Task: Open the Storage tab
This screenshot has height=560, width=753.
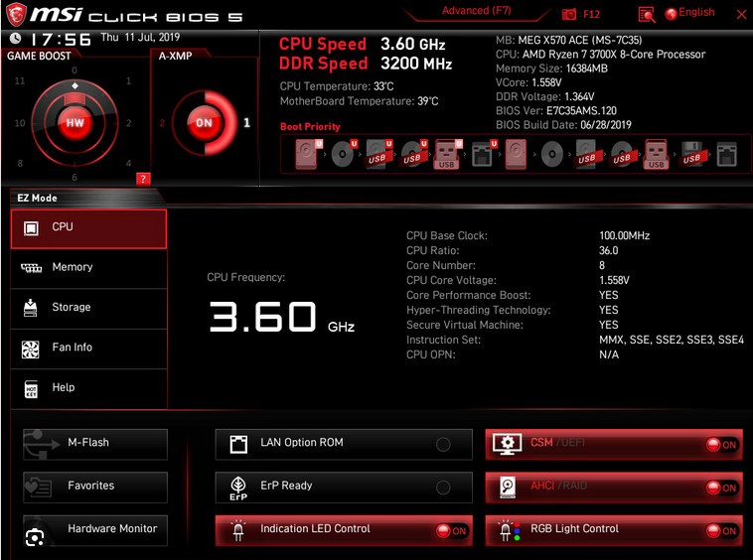Action: point(88,308)
